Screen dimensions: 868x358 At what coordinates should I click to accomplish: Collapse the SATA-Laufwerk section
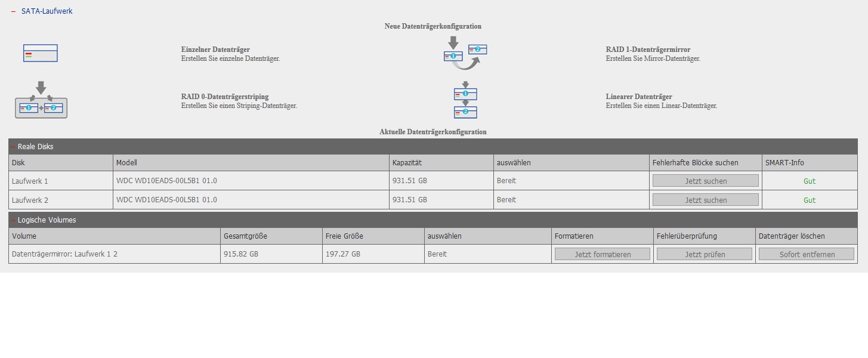pyautogui.click(x=13, y=11)
